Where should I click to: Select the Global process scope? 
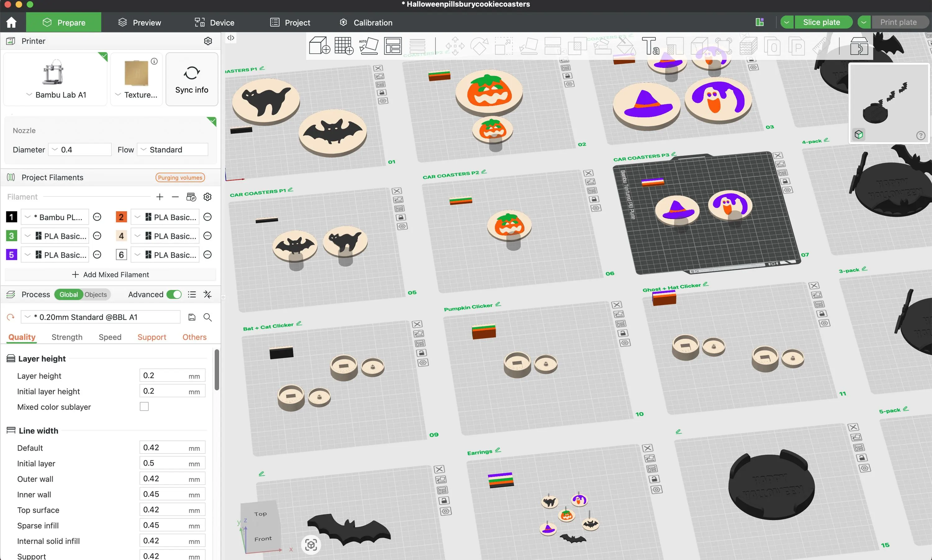68,294
